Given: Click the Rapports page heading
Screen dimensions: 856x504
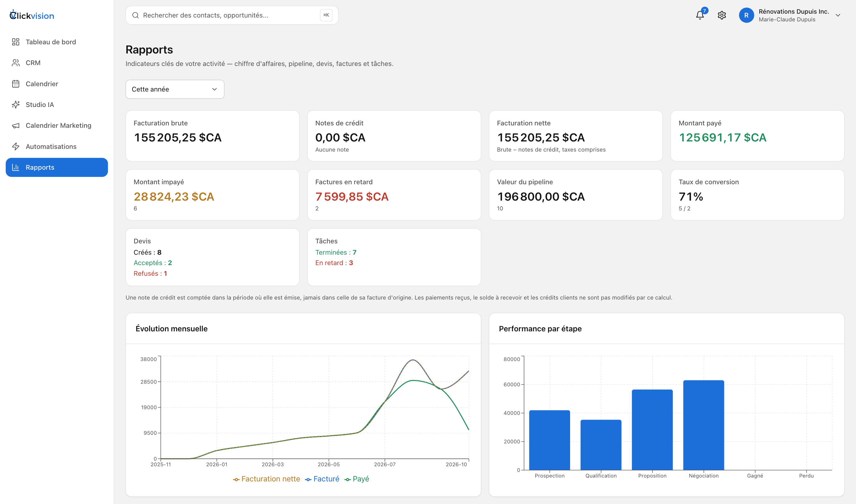Looking at the screenshot, I should 149,50.
